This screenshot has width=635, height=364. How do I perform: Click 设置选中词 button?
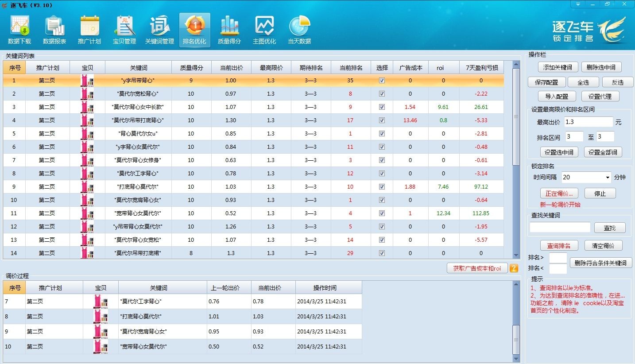tap(559, 152)
